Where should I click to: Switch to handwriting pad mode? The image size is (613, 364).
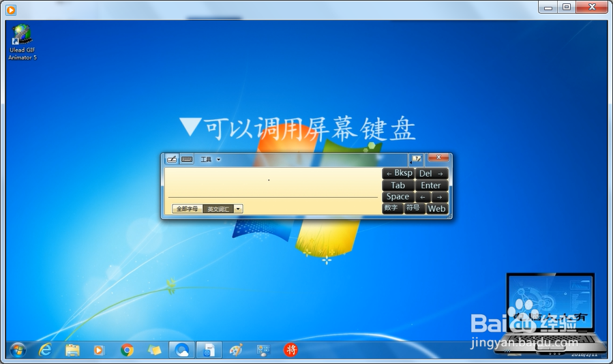pyautogui.click(x=172, y=159)
